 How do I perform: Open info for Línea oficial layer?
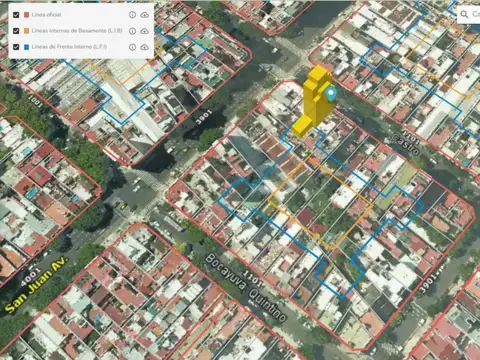(x=132, y=15)
